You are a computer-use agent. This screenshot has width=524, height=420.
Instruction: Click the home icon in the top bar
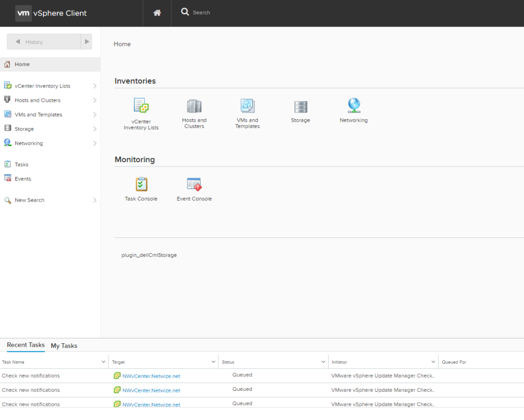click(x=157, y=12)
